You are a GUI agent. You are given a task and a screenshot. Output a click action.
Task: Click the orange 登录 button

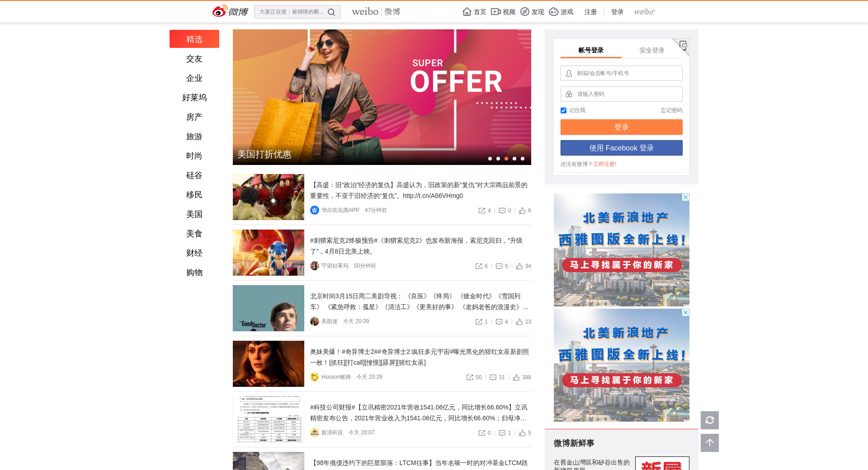coord(622,127)
